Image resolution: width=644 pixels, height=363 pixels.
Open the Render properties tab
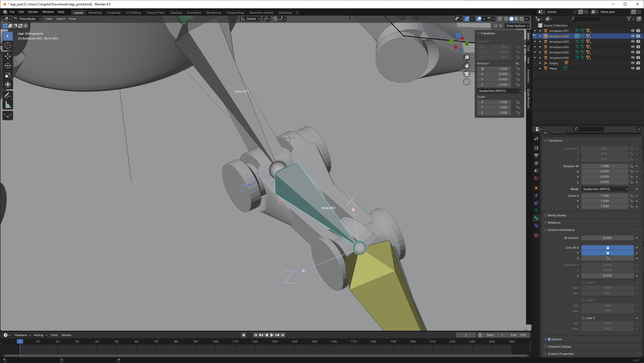click(x=536, y=148)
